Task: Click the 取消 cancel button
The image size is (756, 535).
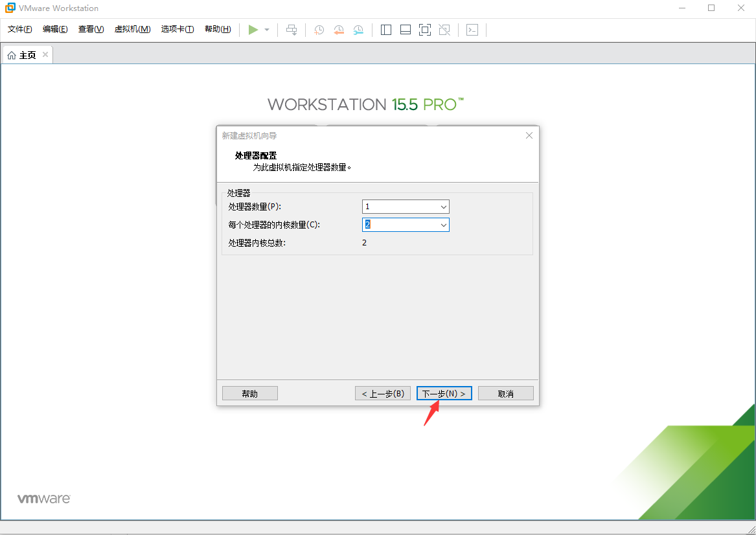Action: tap(506, 393)
